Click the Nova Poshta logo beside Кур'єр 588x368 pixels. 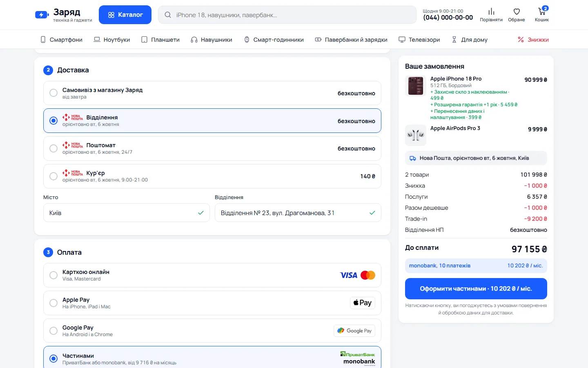click(x=73, y=173)
